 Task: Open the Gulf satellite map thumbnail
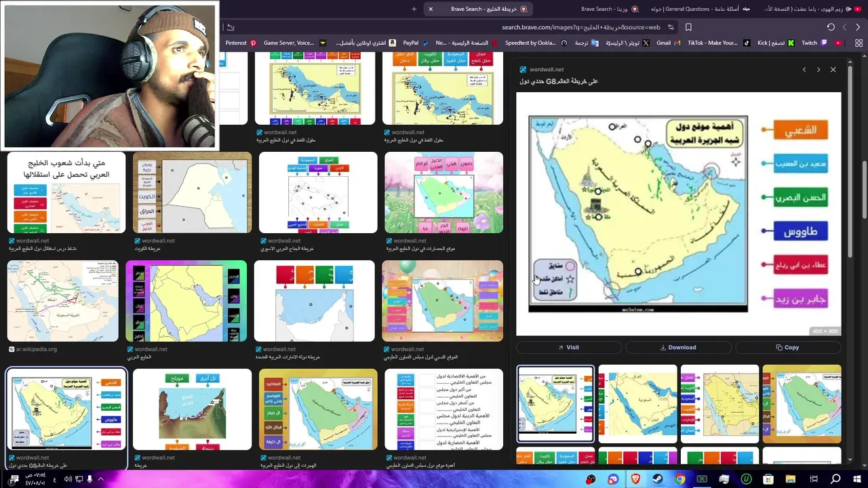click(x=192, y=409)
